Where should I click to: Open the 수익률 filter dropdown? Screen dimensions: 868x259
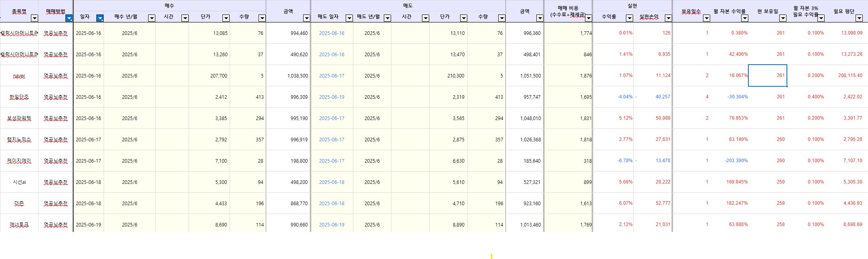[x=629, y=18]
